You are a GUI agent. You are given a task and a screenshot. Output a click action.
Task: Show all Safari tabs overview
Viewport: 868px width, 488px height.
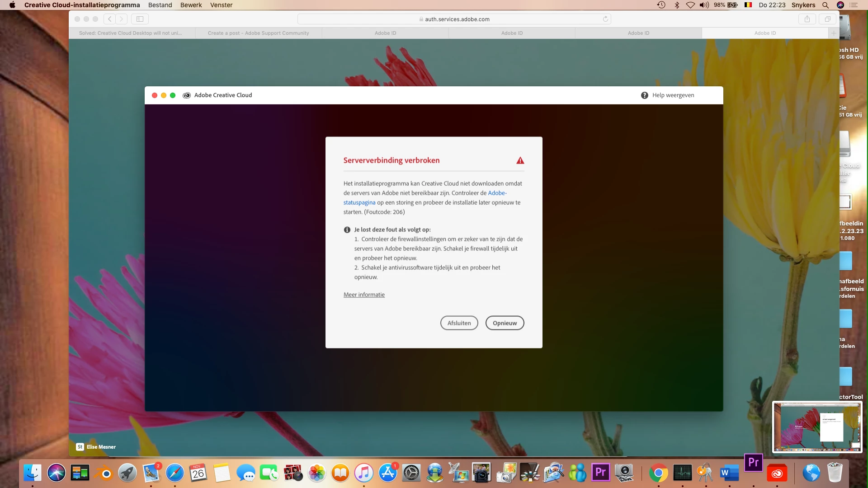pos(827,19)
